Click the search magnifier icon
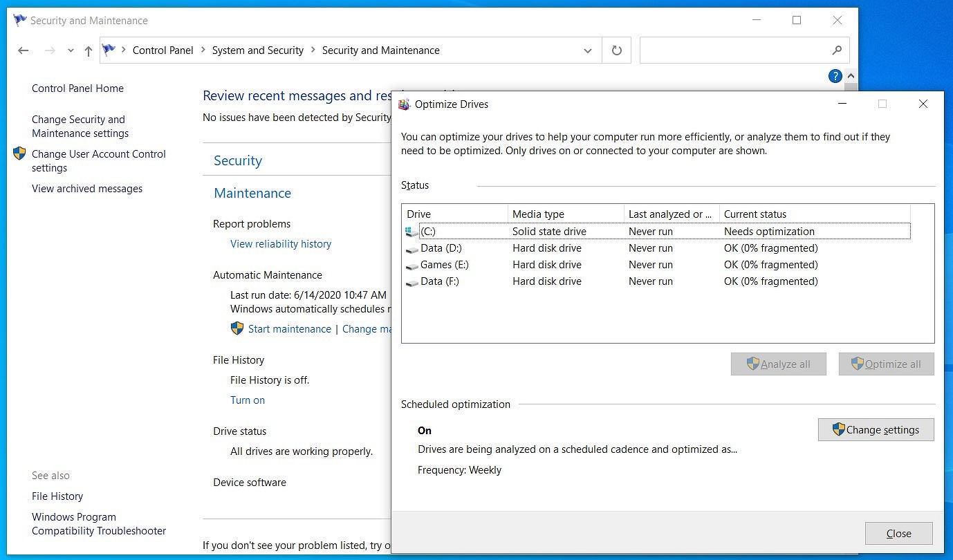The height and width of the screenshot is (560, 953). pyautogui.click(x=837, y=50)
